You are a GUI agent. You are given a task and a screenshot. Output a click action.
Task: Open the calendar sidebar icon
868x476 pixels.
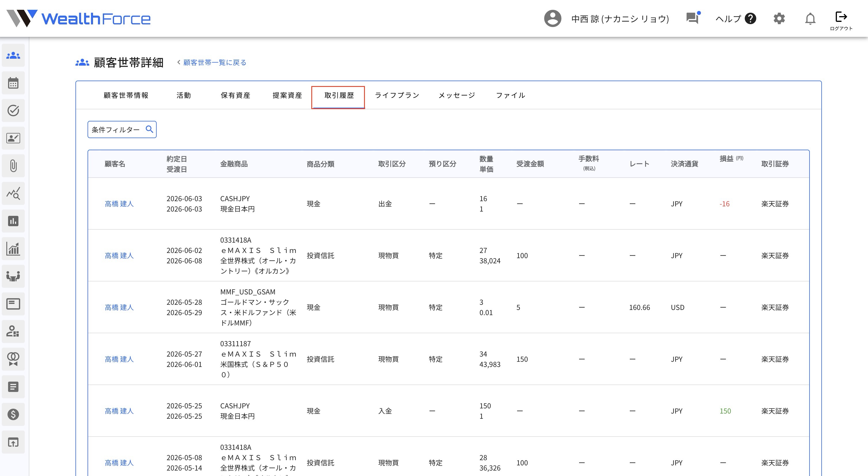[x=13, y=83]
